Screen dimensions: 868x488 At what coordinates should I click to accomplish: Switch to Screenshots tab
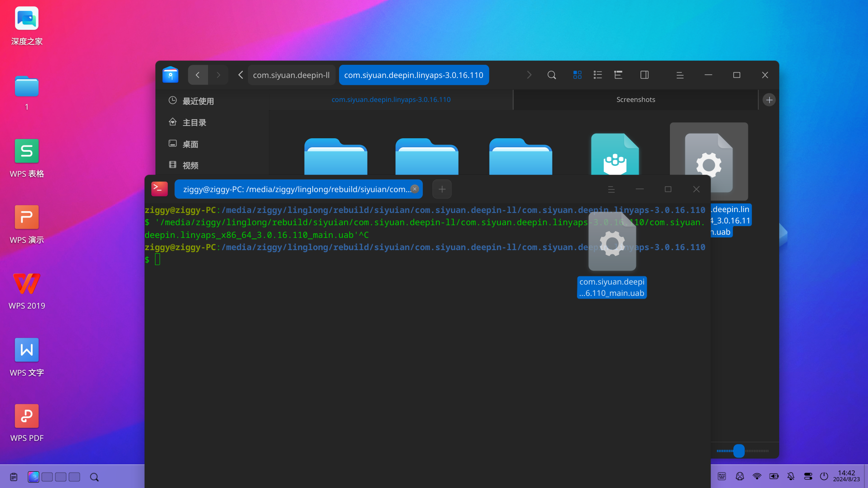[x=635, y=100]
